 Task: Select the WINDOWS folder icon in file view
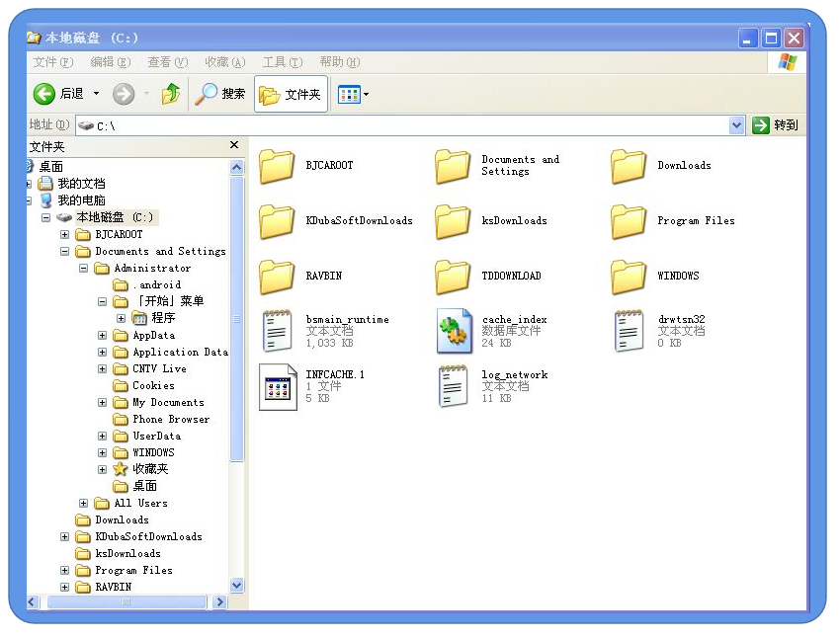click(x=629, y=277)
